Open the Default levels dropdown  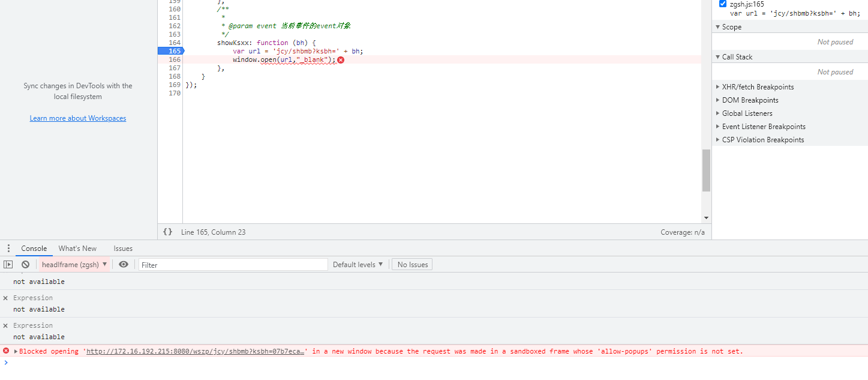tap(358, 264)
